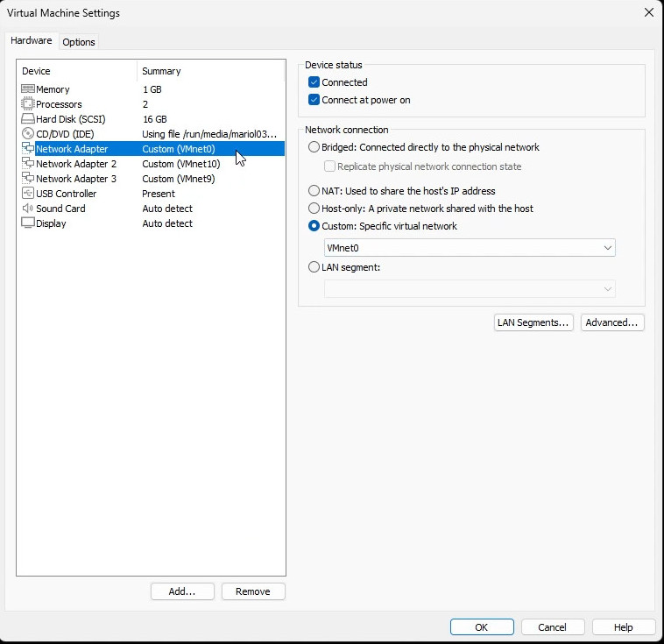This screenshot has width=664, height=644.
Task: Click the LAN Segments... button
Action: pos(533,322)
